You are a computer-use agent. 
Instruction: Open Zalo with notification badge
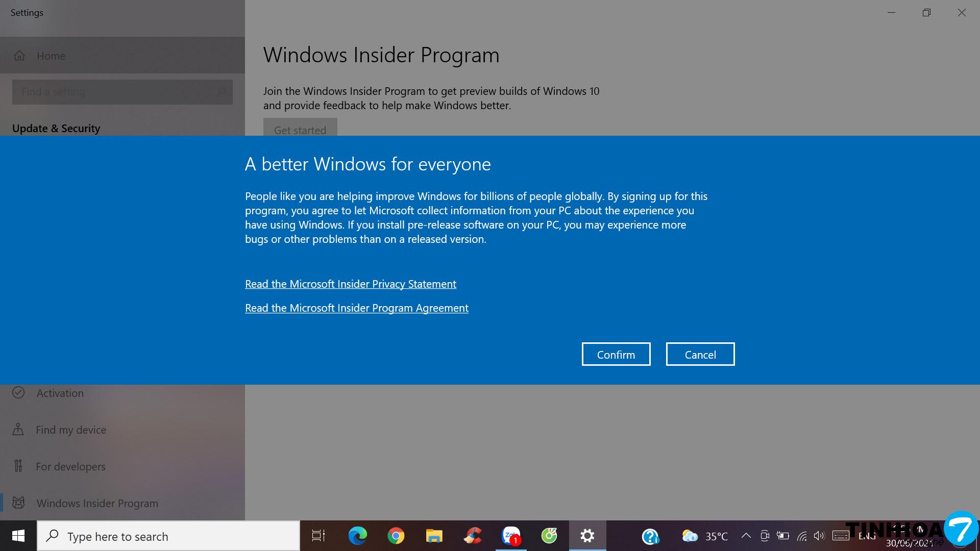coord(511,536)
